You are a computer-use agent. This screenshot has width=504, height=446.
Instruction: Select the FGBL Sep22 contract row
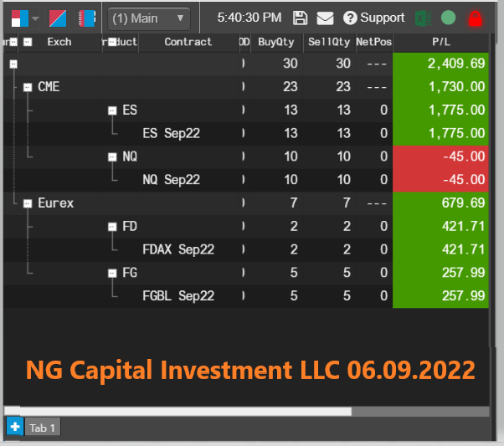pyautogui.click(x=246, y=296)
